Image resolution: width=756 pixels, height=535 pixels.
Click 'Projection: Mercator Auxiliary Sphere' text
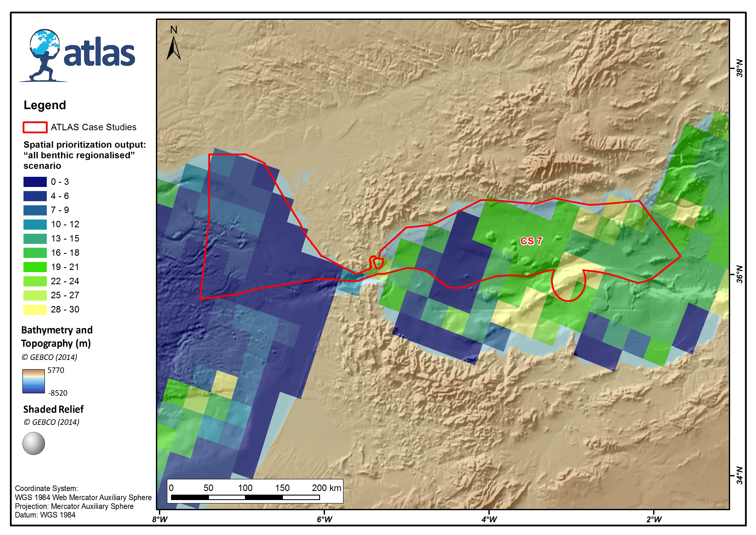(74, 506)
